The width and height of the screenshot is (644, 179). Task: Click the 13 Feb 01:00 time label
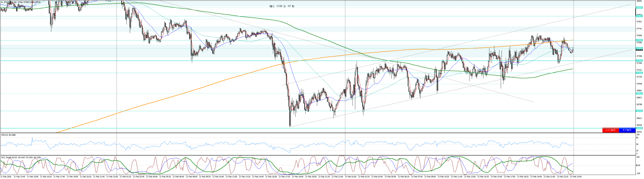350,177
